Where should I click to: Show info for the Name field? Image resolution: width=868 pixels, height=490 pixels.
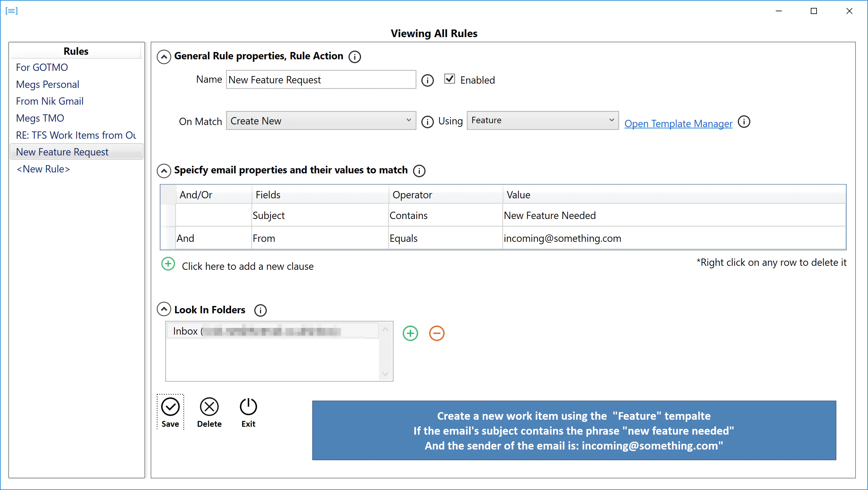point(427,80)
